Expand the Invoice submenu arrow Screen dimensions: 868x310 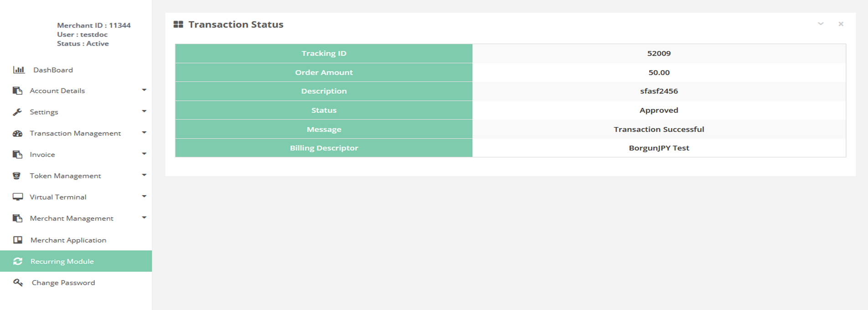[144, 154]
